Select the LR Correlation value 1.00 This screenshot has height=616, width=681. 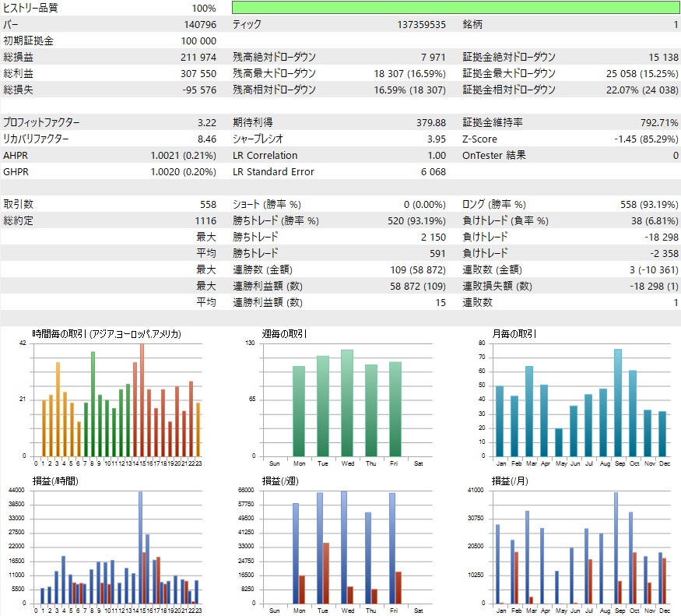pos(437,155)
